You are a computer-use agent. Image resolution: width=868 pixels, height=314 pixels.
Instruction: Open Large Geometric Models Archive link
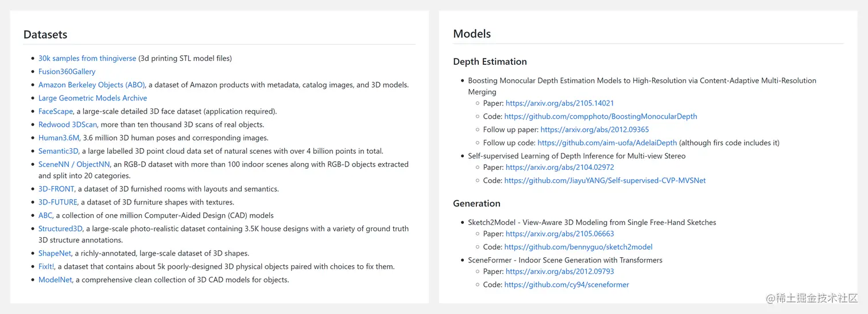(x=92, y=98)
